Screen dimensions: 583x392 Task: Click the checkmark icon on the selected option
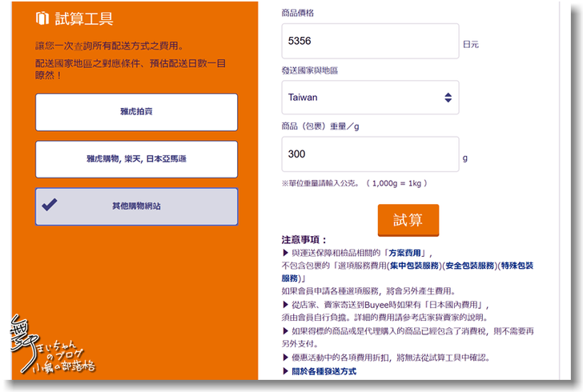pyautogui.click(x=50, y=206)
